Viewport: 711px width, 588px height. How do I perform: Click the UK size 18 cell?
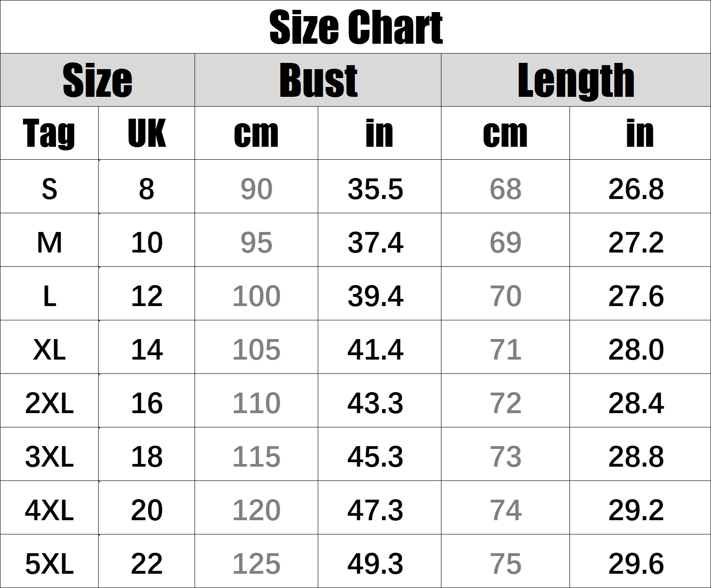point(146,456)
